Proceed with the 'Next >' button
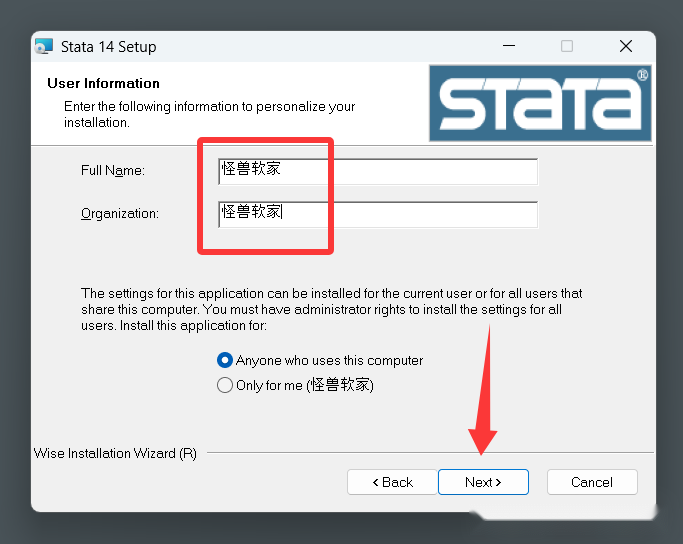This screenshot has height=544, width=683. coord(484,482)
